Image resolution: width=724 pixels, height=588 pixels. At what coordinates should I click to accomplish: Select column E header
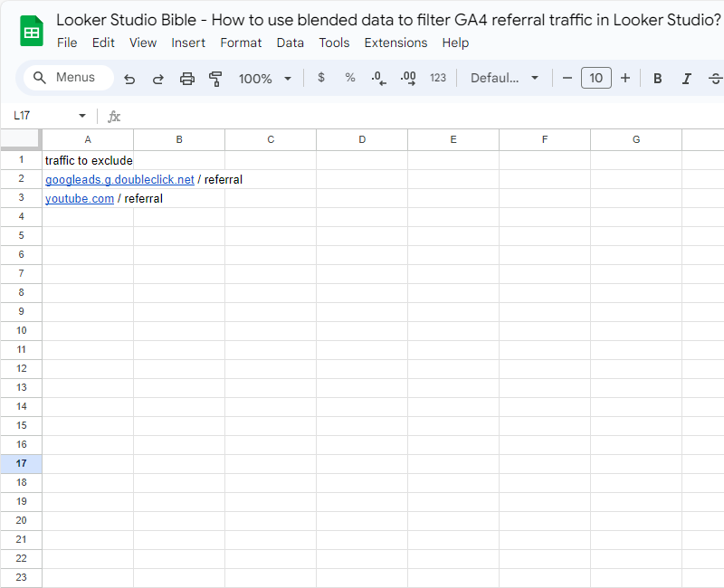pos(453,139)
